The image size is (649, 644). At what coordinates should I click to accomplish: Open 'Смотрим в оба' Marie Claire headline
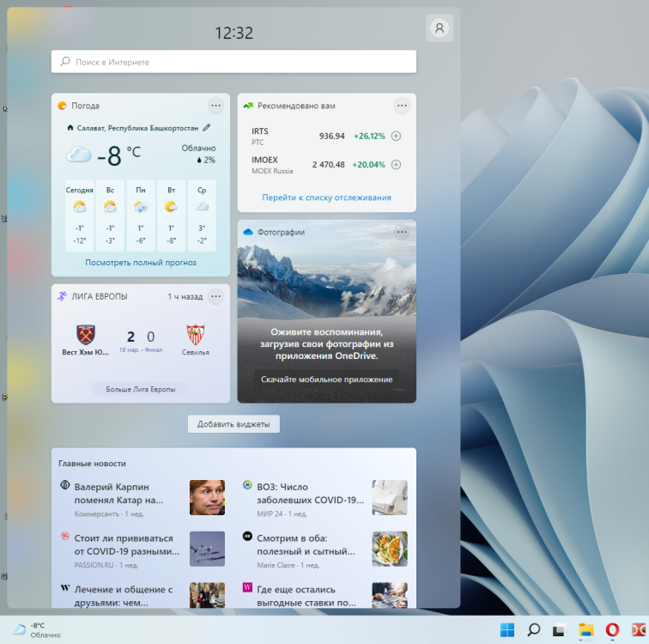306,544
